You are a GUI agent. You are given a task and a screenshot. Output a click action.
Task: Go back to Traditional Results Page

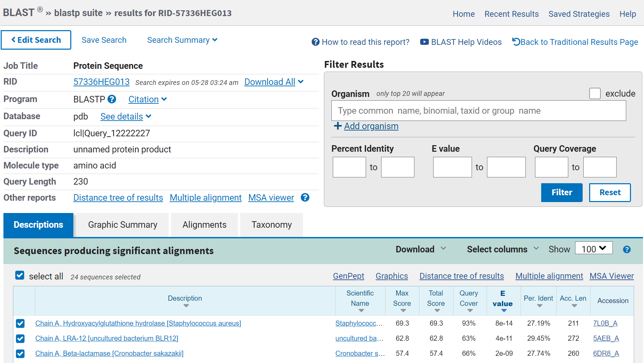coord(575,42)
